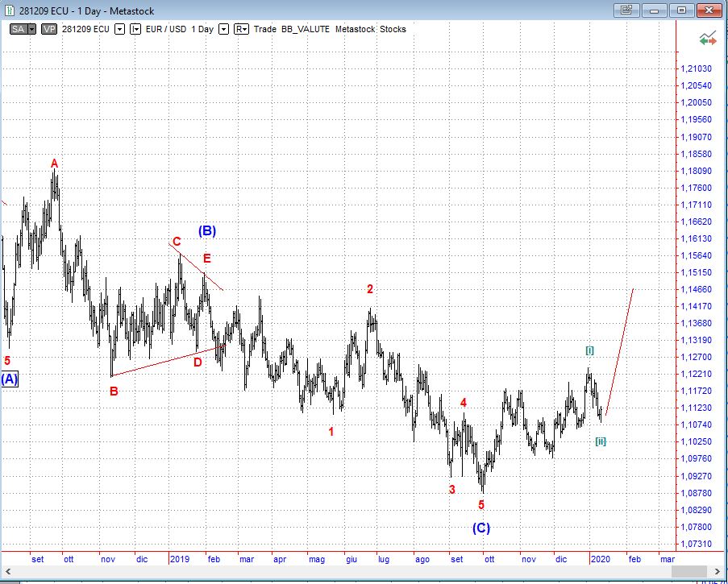
Task: Select the teal [i] wave label
Action: point(589,350)
